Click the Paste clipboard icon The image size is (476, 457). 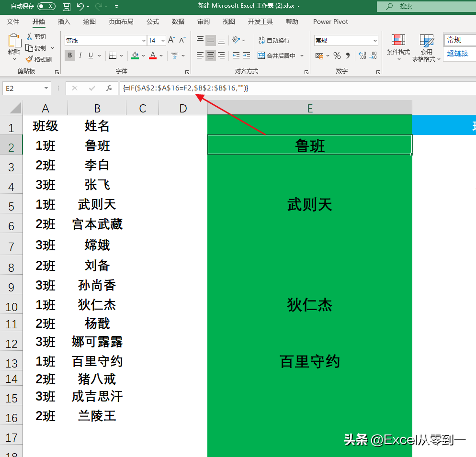[x=14, y=41]
